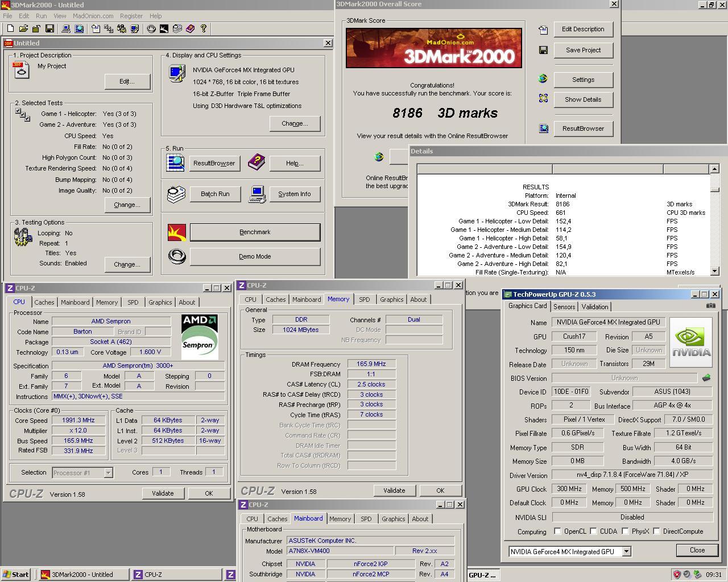728x582 pixels.
Task: Click the Batch Run button
Action: (215, 194)
